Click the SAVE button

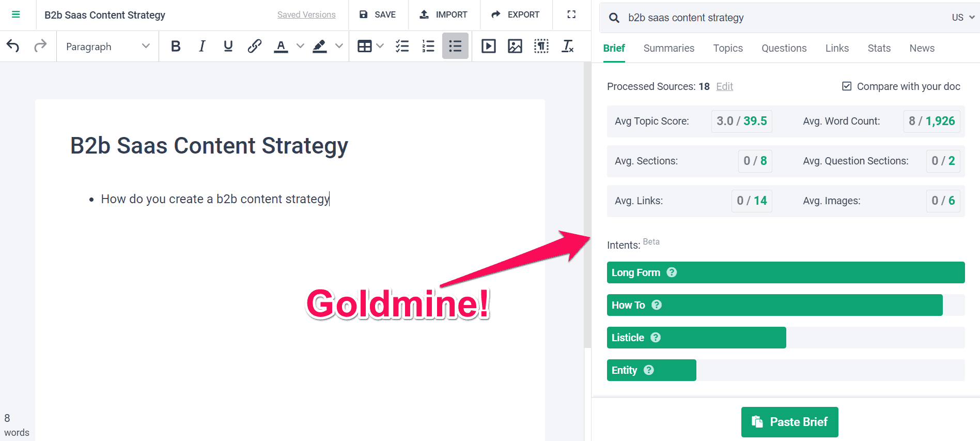[378, 14]
